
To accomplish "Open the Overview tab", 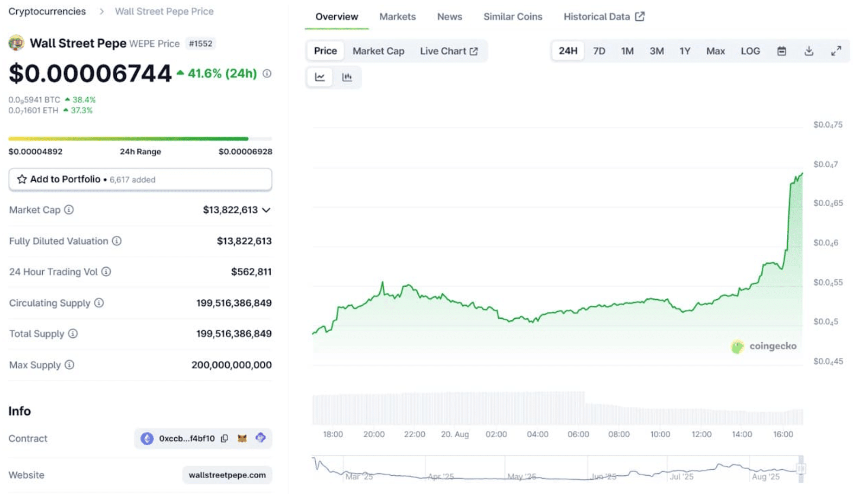I will (337, 17).
